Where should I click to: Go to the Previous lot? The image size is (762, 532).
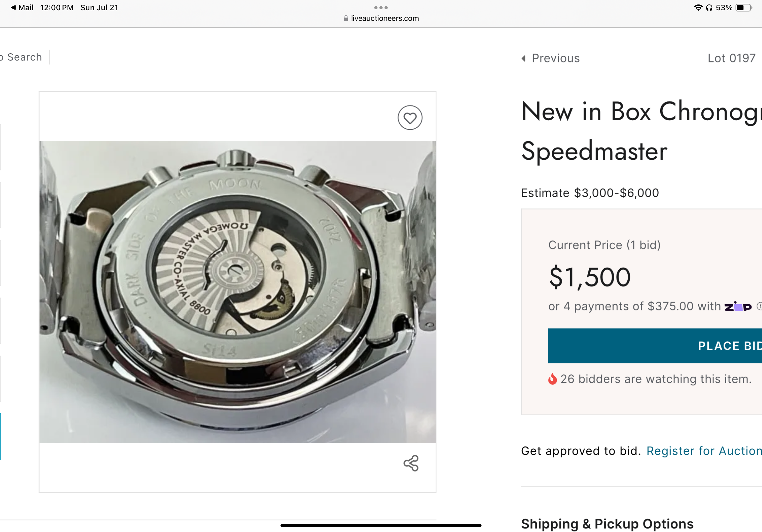555,58
